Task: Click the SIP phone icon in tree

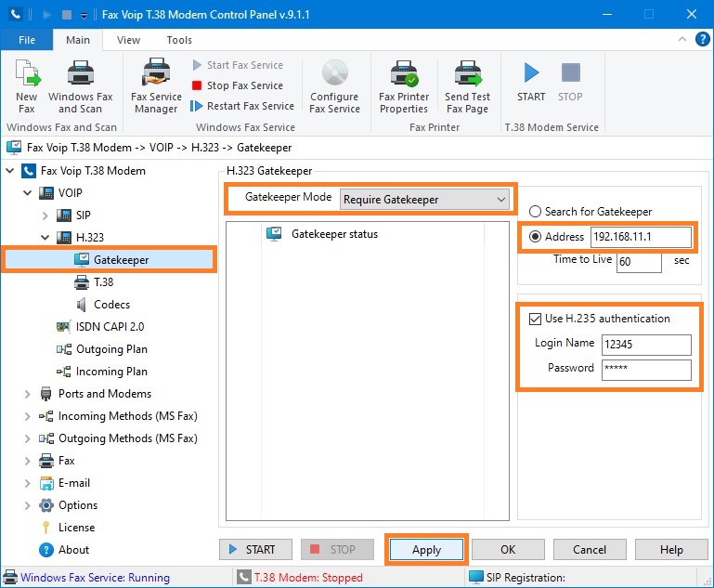Action: click(x=64, y=215)
